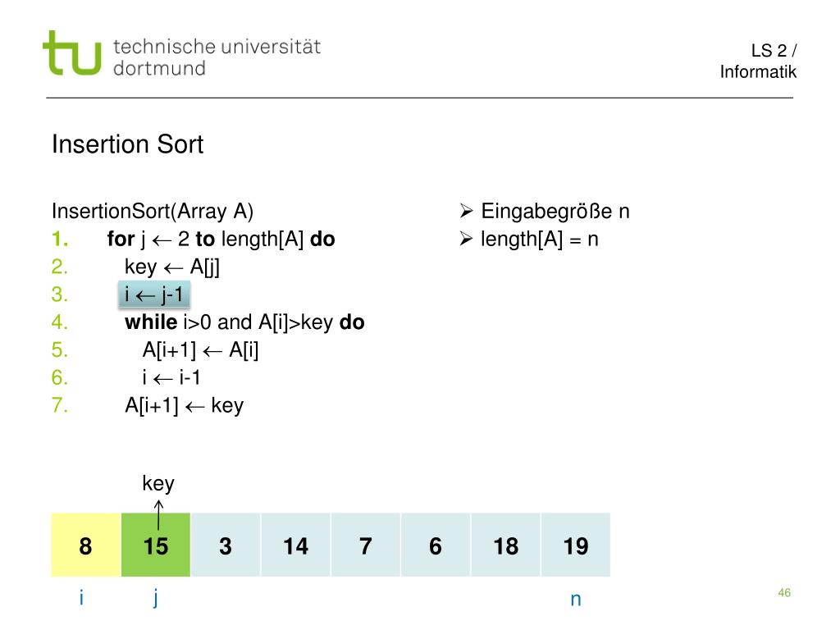Click the arrow pointing up to key
840x630 pixels.
tap(158, 514)
